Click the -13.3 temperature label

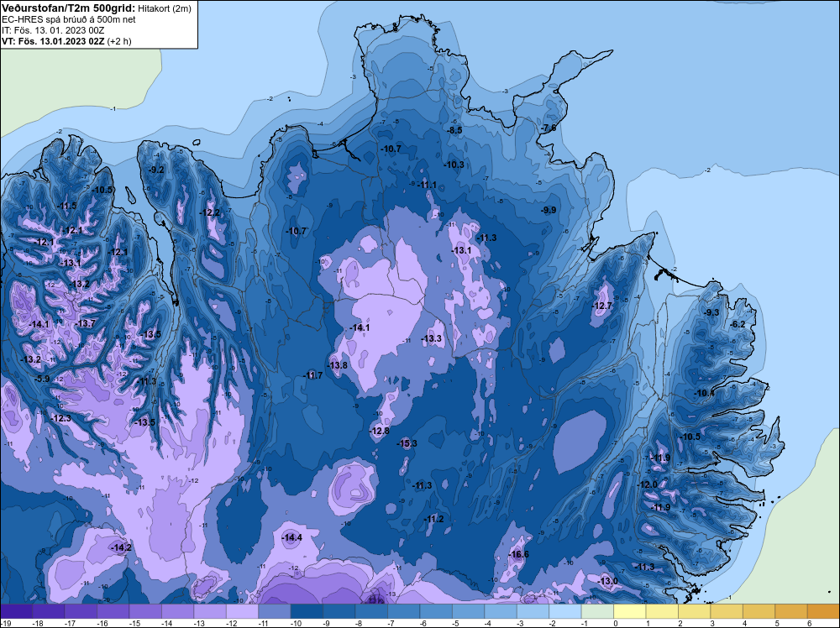click(431, 338)
